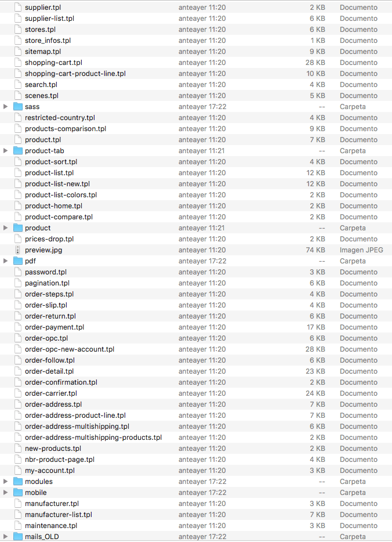The image size is (392, 542).
Task: Click the product.tpl document icon
Action: [x=18, y=140]
